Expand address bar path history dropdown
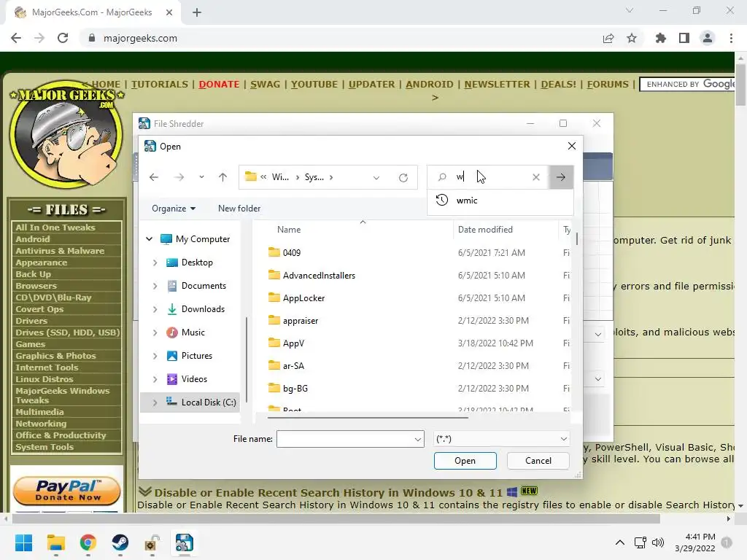 [376, 178]
